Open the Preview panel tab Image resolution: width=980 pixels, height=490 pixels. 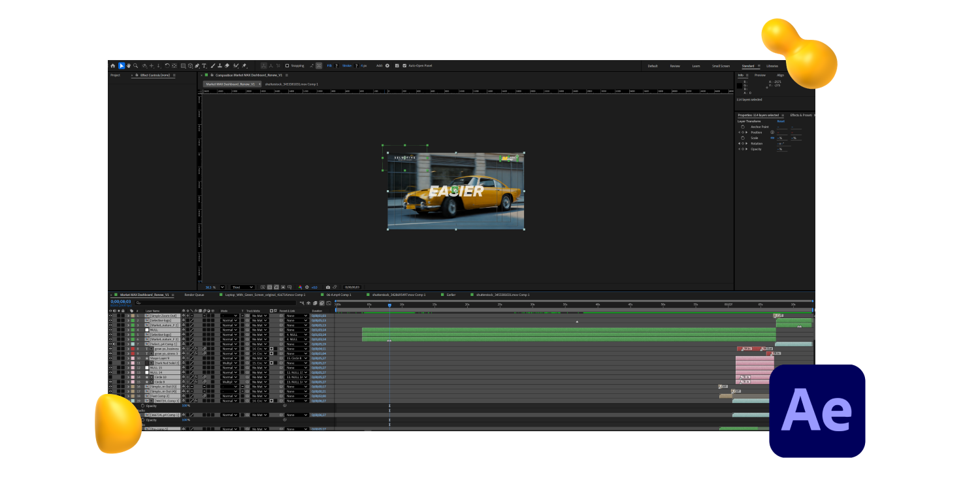coord(760,75)
